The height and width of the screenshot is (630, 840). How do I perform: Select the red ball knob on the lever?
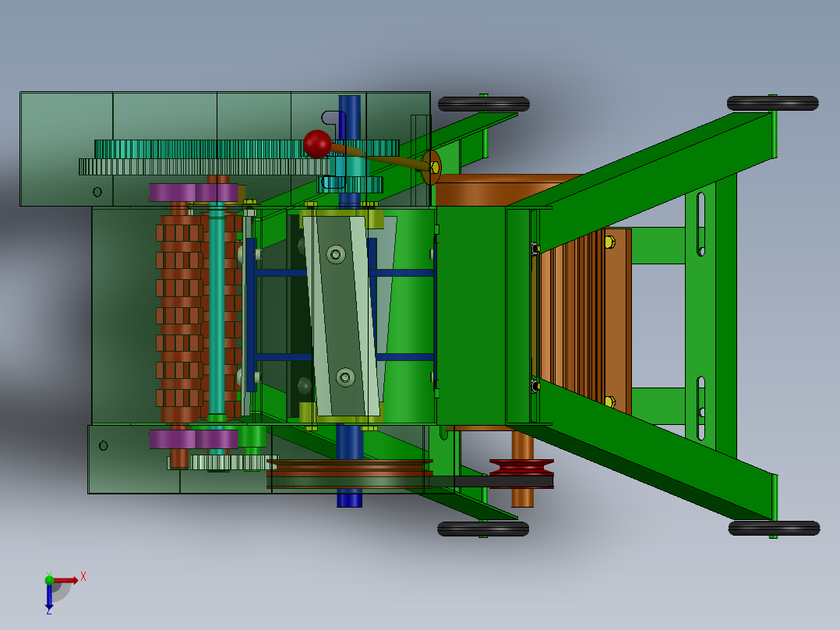tap(317, 143)
